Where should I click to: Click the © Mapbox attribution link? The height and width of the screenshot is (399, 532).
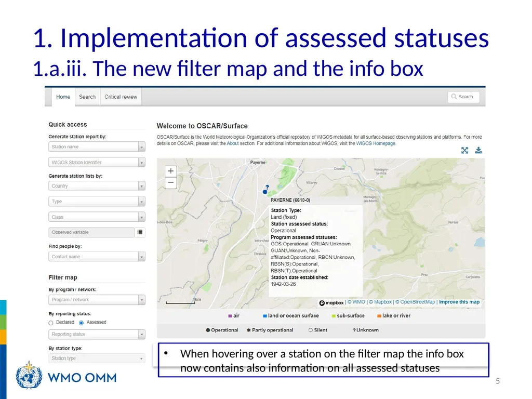coord(380,302)
